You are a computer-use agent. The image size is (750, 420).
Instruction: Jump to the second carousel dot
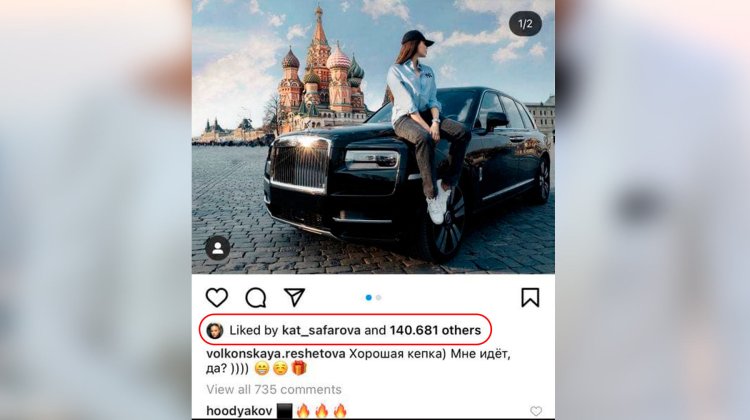pos(379,297)
